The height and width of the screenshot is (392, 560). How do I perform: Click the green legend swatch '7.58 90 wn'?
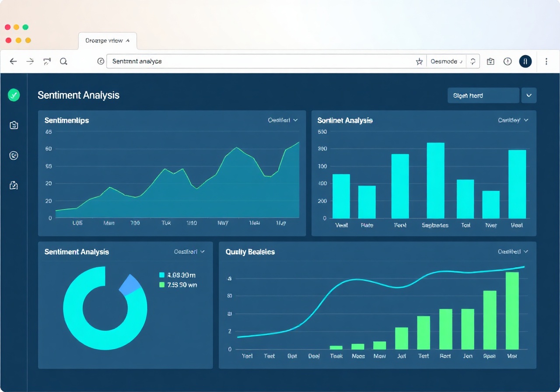(162, 285)
